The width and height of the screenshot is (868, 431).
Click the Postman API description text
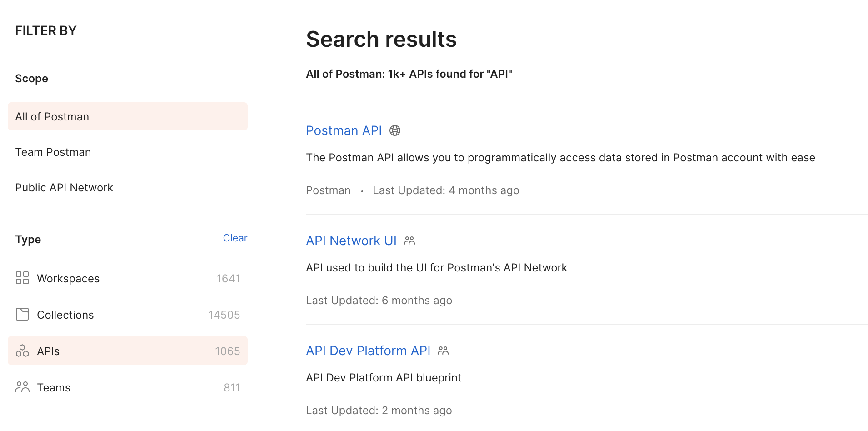point(560,157)
